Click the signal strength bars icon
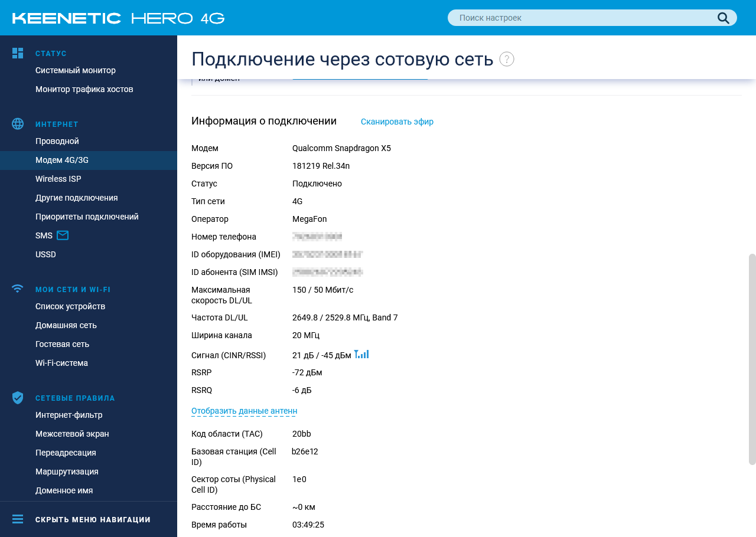The width and height of the screenshot is (756, 537). coord(361,354)
